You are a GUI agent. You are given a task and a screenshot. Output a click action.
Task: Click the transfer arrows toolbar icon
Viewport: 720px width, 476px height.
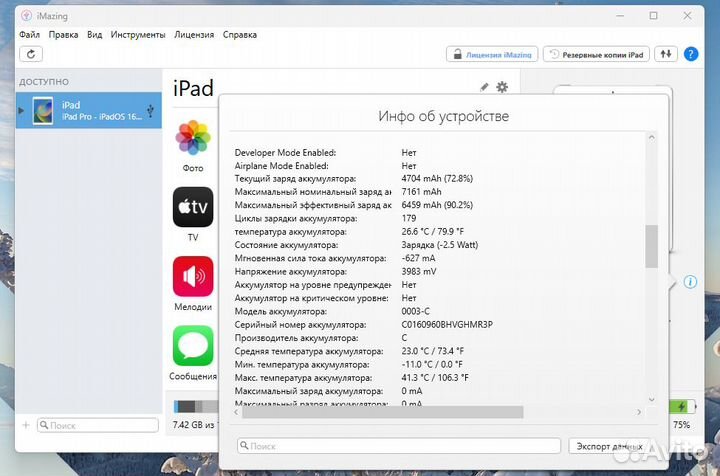click(x=665, y=54)
